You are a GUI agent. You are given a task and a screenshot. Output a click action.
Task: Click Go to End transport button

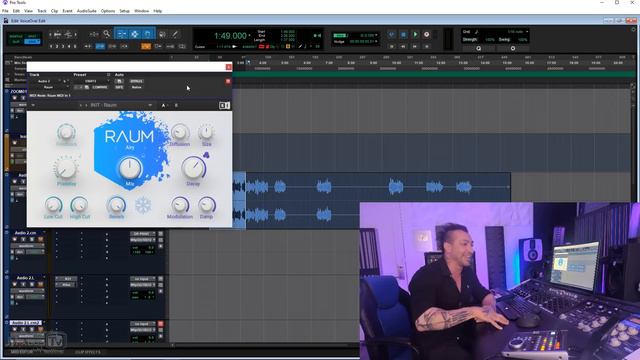click(x=427, y=46)
